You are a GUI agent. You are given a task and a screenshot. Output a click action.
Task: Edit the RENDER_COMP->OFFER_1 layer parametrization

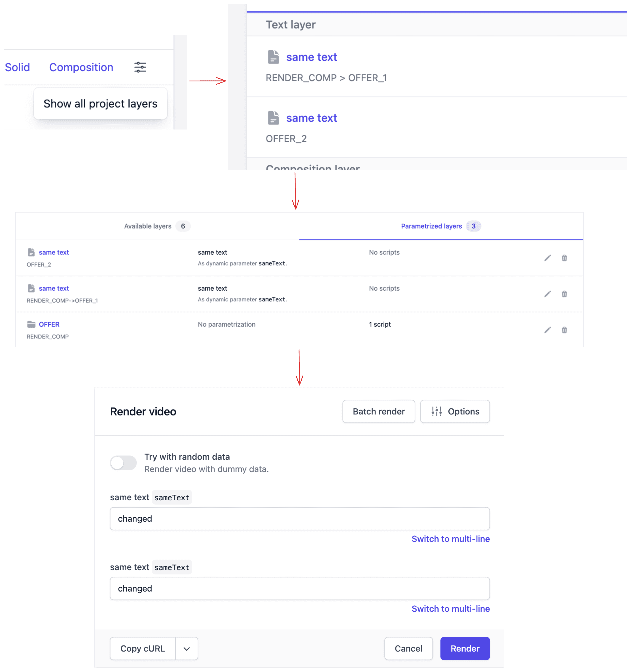click(548, 294)
